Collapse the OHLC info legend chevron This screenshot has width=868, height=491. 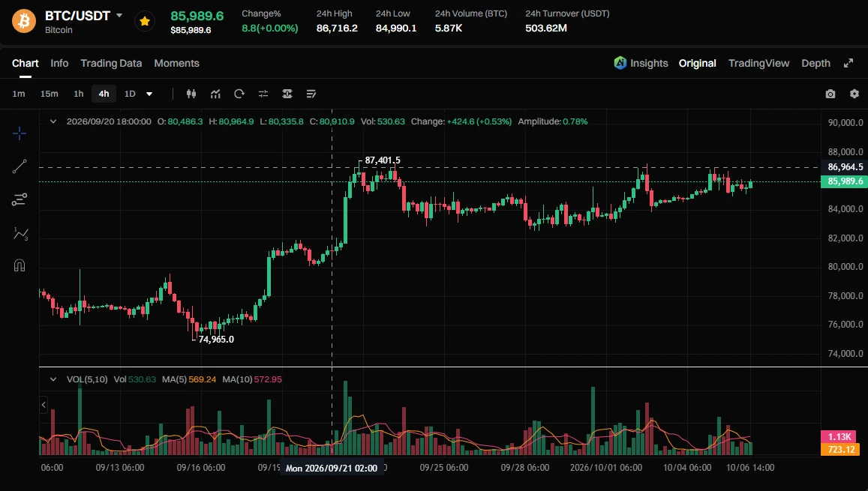pyautogui.click(x=53, y=121)
